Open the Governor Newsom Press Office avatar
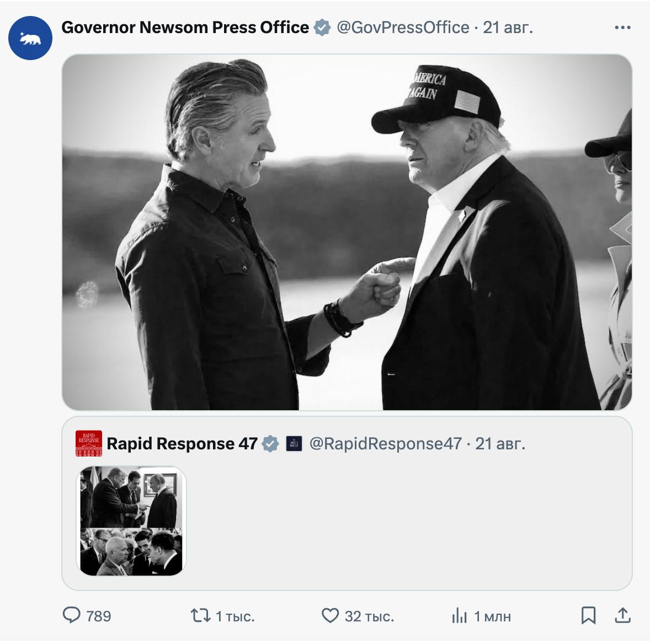Image resolution: width=650 pixels, height=644 pixels. 30,37
